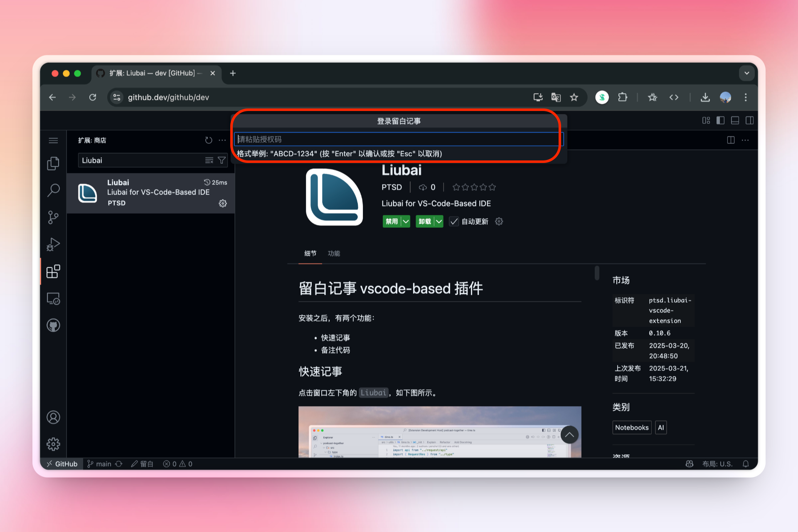Uninstall the Liubai extension

tap(425, 222)
